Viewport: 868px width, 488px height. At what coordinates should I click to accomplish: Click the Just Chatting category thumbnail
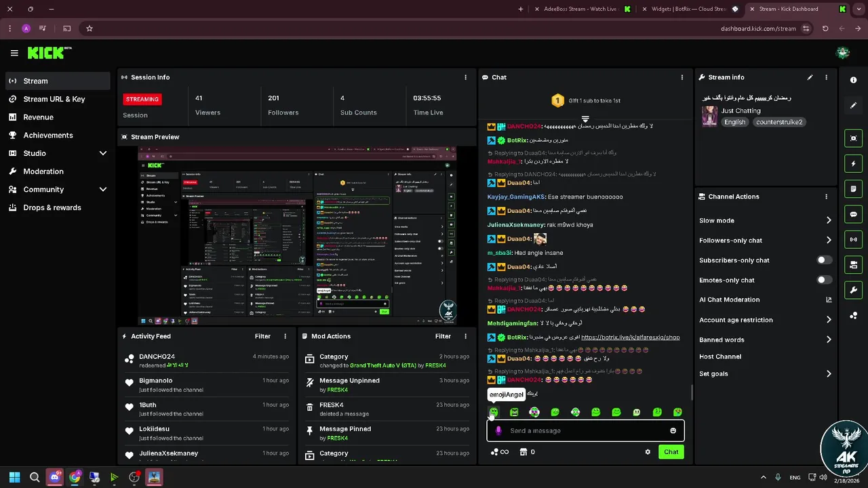pos(709,116)
